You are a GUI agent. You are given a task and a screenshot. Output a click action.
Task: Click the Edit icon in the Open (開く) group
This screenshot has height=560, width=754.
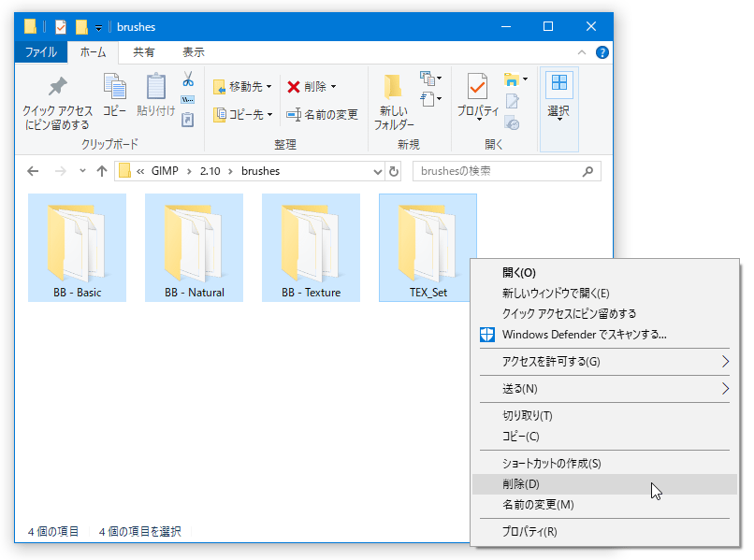(x=512, y=101)
